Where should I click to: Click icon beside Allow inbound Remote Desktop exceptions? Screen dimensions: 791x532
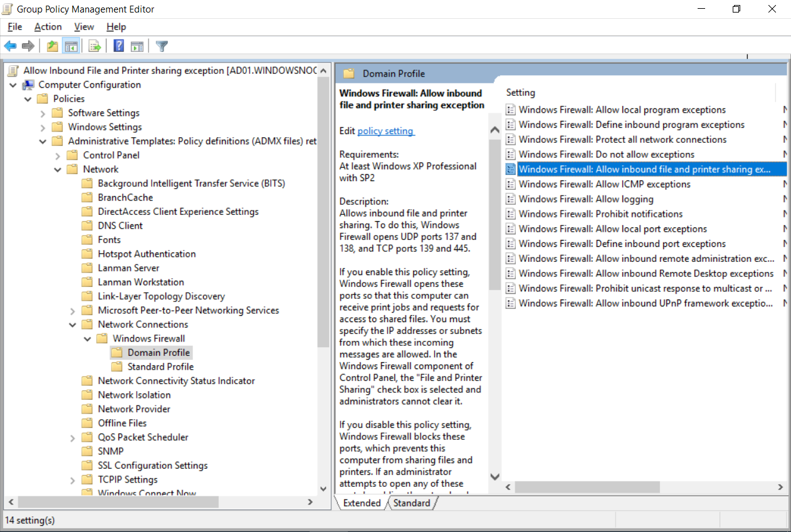tap(511, 273)
